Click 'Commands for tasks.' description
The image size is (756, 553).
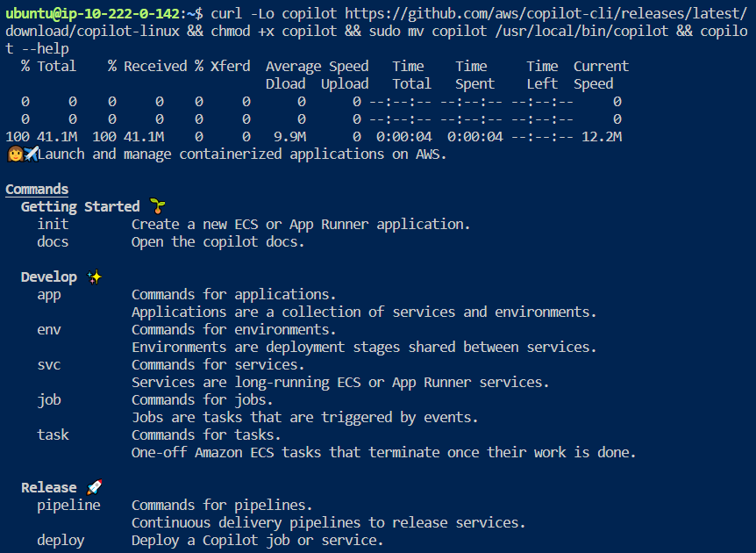point(206,434)
